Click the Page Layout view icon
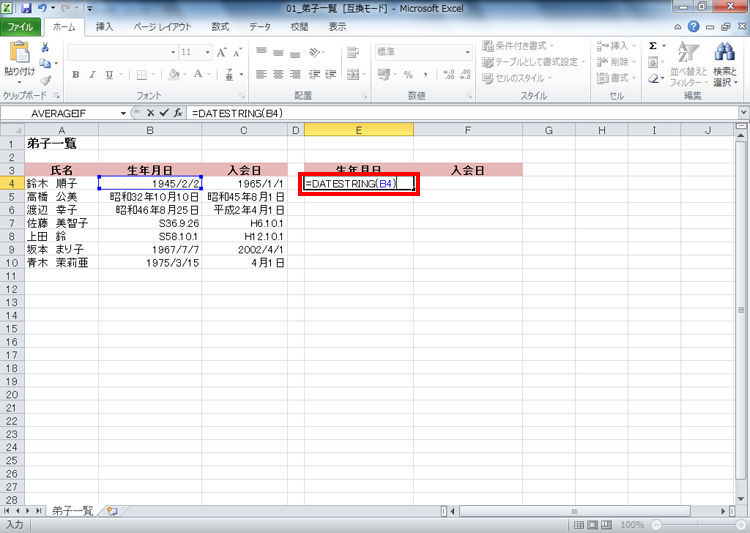Image resolution: width=750 pixels, height=533 pixels. (x=593, y=525)
